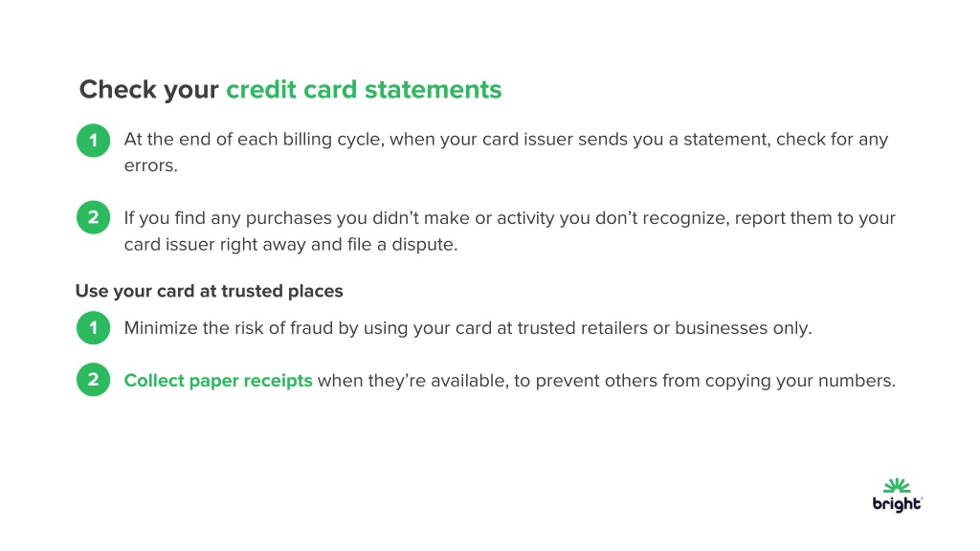
Task: Click the green "Collect paper receipts" text
Action: click(x=218, y=381)
